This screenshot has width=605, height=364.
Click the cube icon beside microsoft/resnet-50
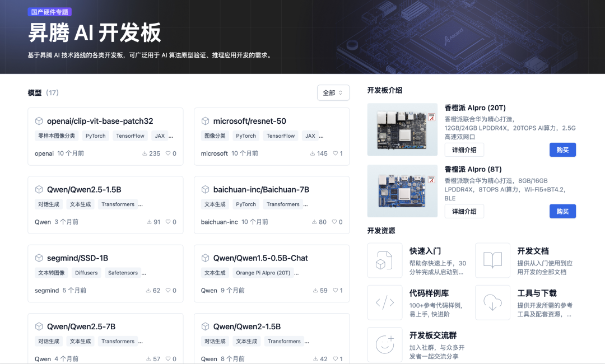point(205,121)
